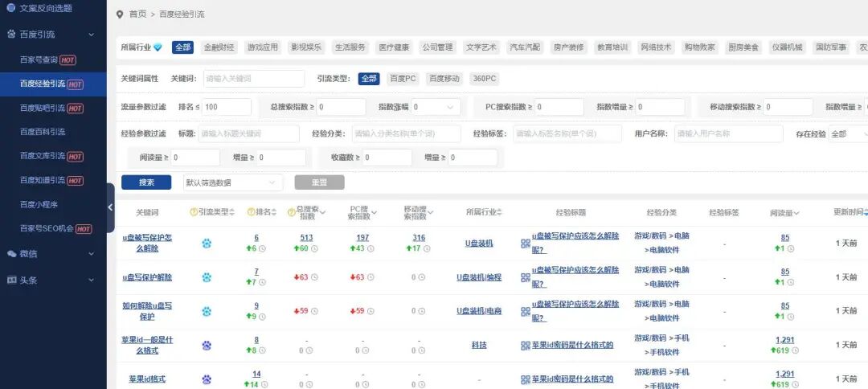The width and height of the screenshot is (868, 389).
Task: Click the clock icon next to rank change ↑7
Action: (262, 283)
